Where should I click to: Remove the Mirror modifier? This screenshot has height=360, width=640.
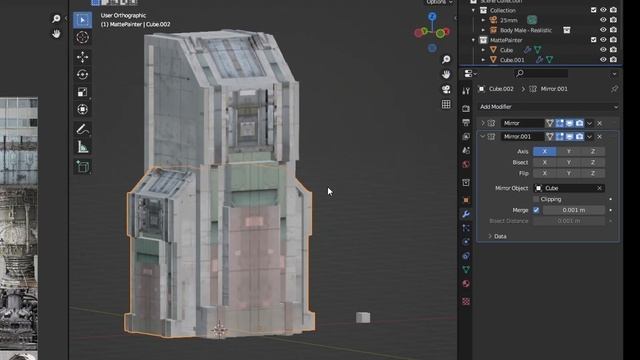tap(599, 123)
